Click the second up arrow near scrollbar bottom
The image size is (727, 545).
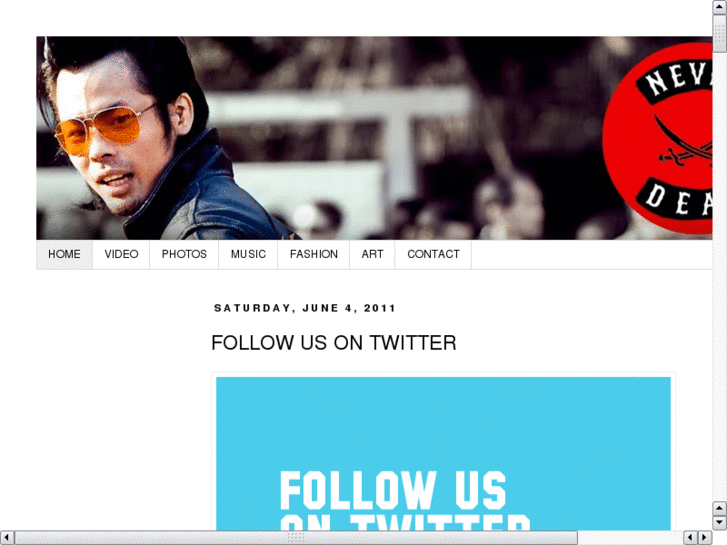[719, 508]
